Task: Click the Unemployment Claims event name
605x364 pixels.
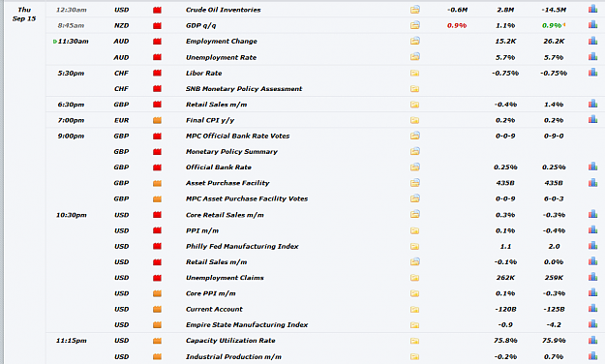Action: tap(225, 278)
